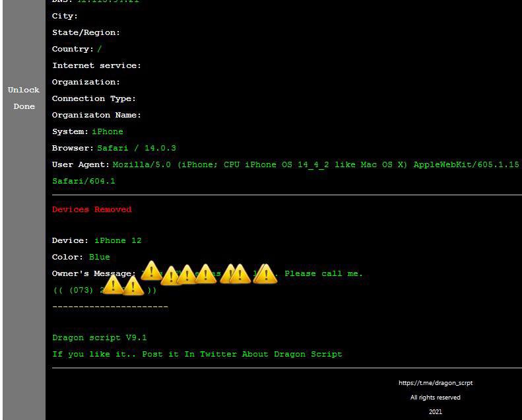The height and width of the screenshot is (420, 522).
Task: Click the '2021' footer year
Action: 436,412
